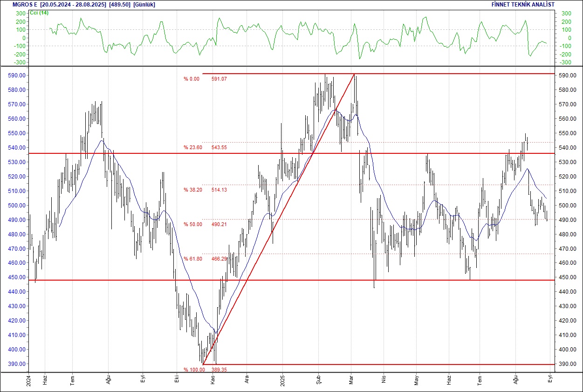
Task: Select the 591.07 Fibonacci price
Action: pos(219,79)
